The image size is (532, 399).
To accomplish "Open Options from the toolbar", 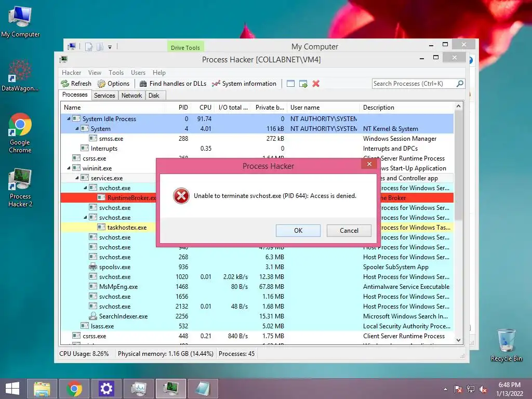I will (113, 84).
